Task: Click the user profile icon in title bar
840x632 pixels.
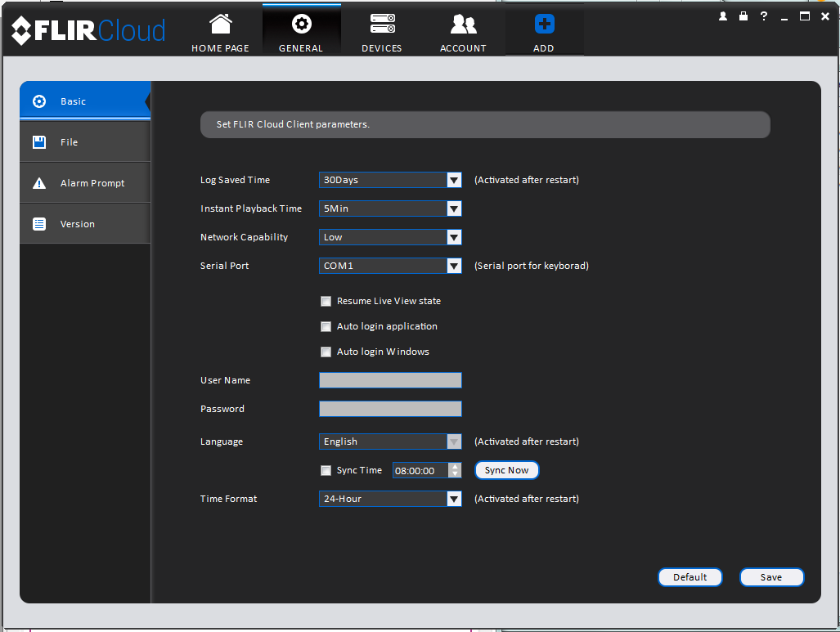Action: point(723,16)
